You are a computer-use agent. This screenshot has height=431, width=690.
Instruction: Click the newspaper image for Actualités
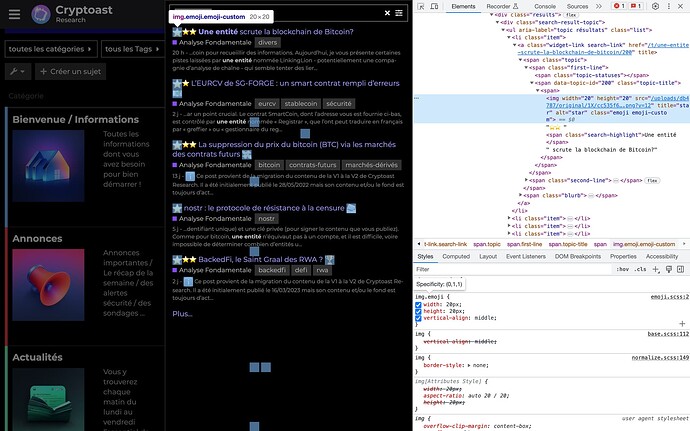point(48,399)
